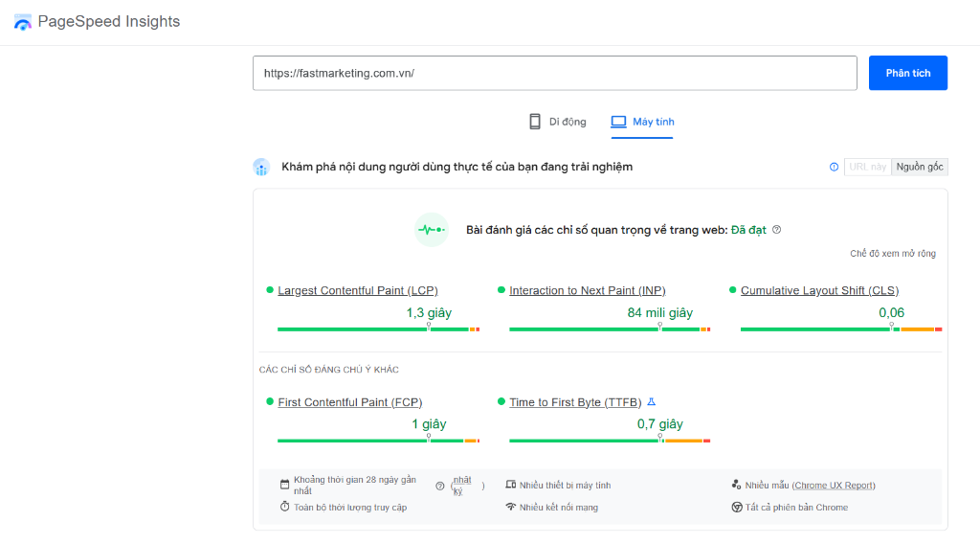The width and height of the screenshot is (980, 544).
Task: Open the Chrome UX Report link
Action: point(834,486)
